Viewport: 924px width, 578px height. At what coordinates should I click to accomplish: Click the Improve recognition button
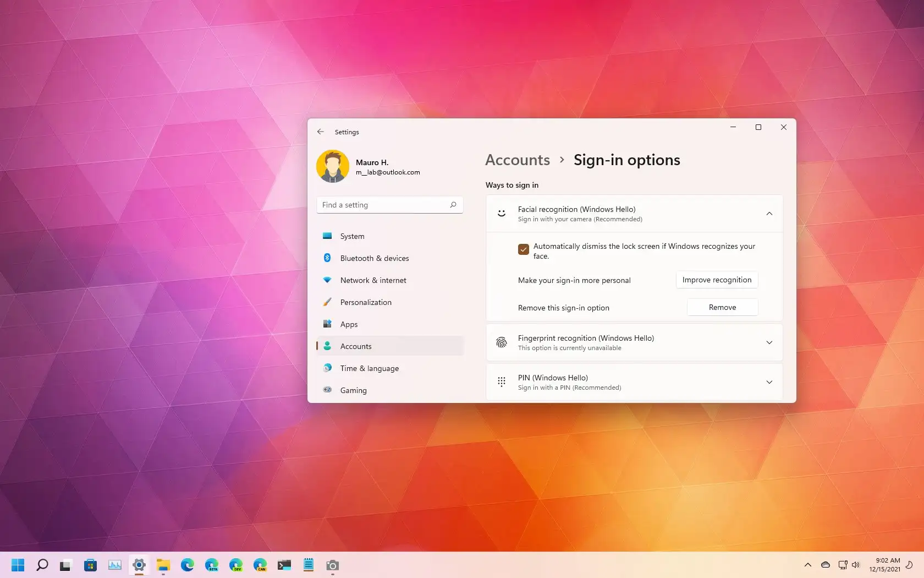[717, 280]
